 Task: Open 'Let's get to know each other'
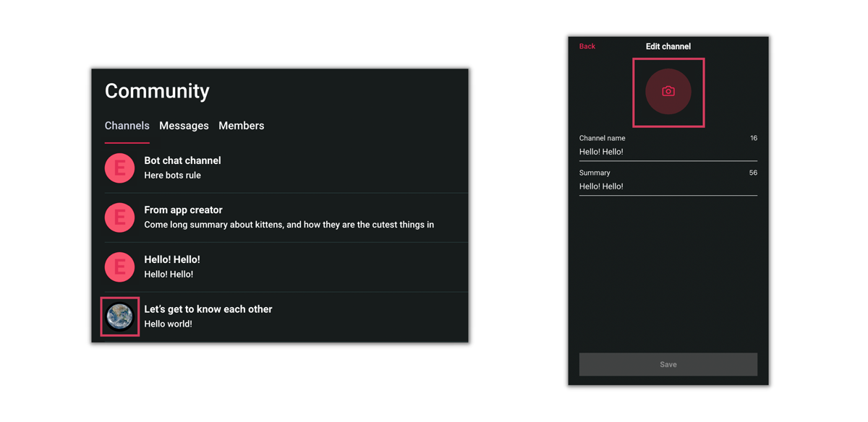208,309
